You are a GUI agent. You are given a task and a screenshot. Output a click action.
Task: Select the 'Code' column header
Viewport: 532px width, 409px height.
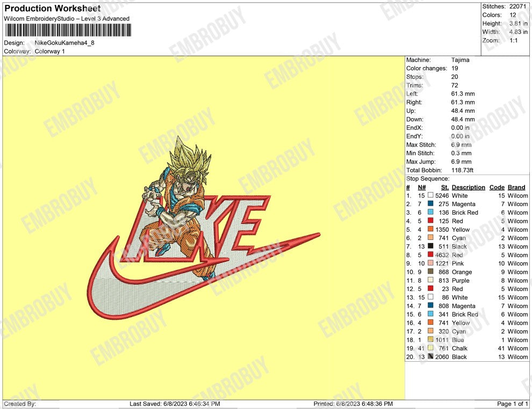(x=497, y=187)
